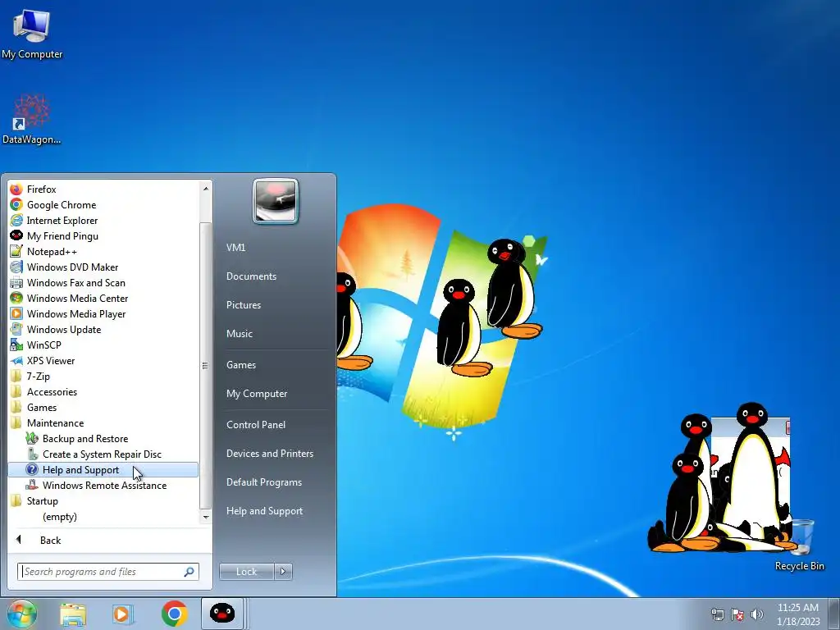Open the shutdown options arrow next to Lock
Image resolution: width=840 pixels, height=630 pixels.
(x=283, y=572)
